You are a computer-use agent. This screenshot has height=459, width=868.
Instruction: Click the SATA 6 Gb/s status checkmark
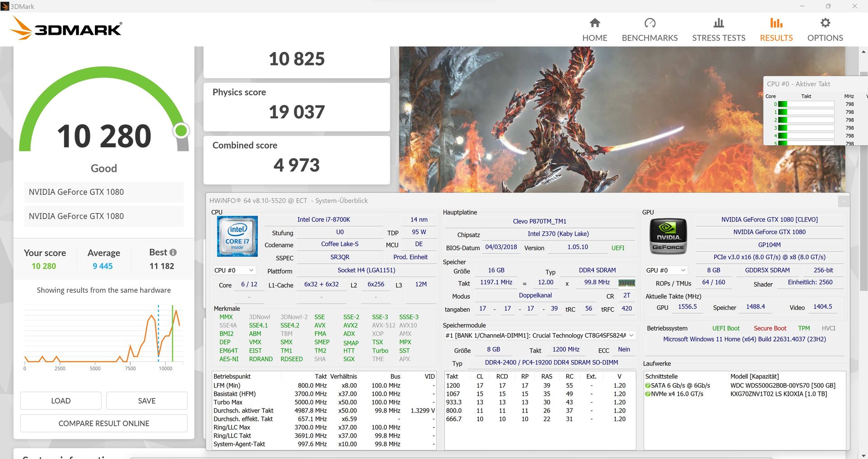coord(648,386)
